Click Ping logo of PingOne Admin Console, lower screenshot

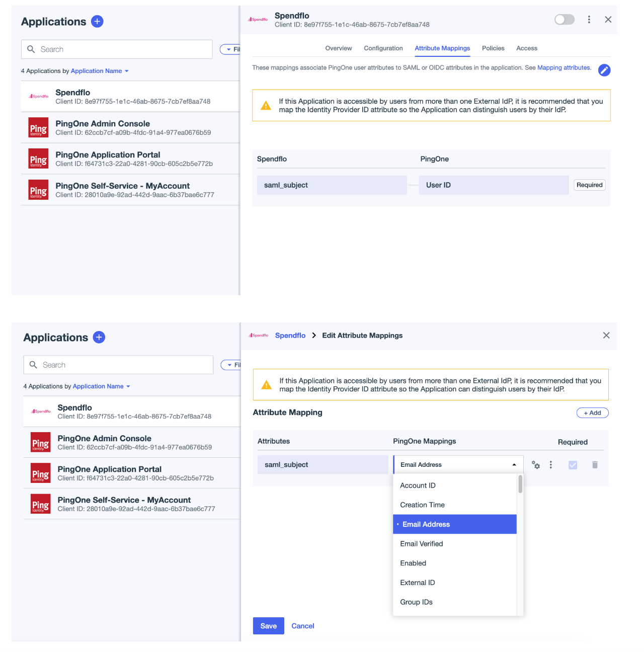click(41, 442)
